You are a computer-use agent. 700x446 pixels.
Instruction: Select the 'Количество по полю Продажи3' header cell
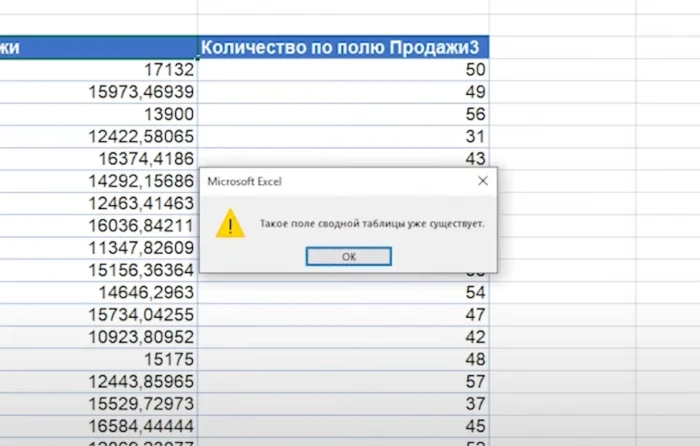(x=343, y=47)
